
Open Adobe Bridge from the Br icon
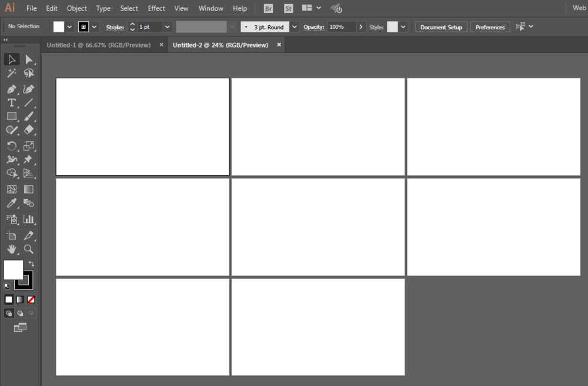[x=268, y=8]
